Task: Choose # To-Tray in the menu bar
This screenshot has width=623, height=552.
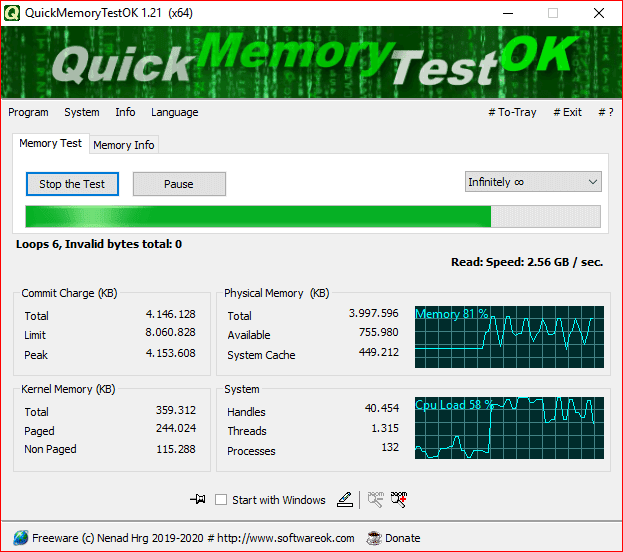Action: [512, 112]
